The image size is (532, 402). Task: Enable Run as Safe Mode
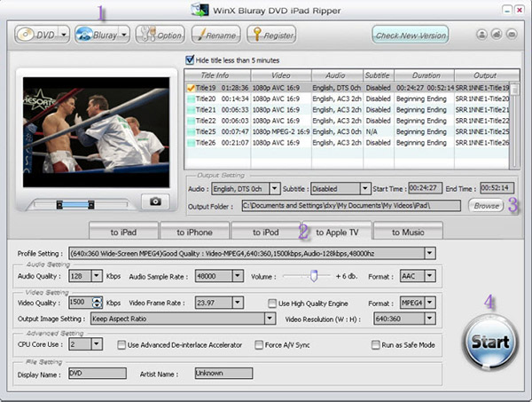(x=375, y=345)
